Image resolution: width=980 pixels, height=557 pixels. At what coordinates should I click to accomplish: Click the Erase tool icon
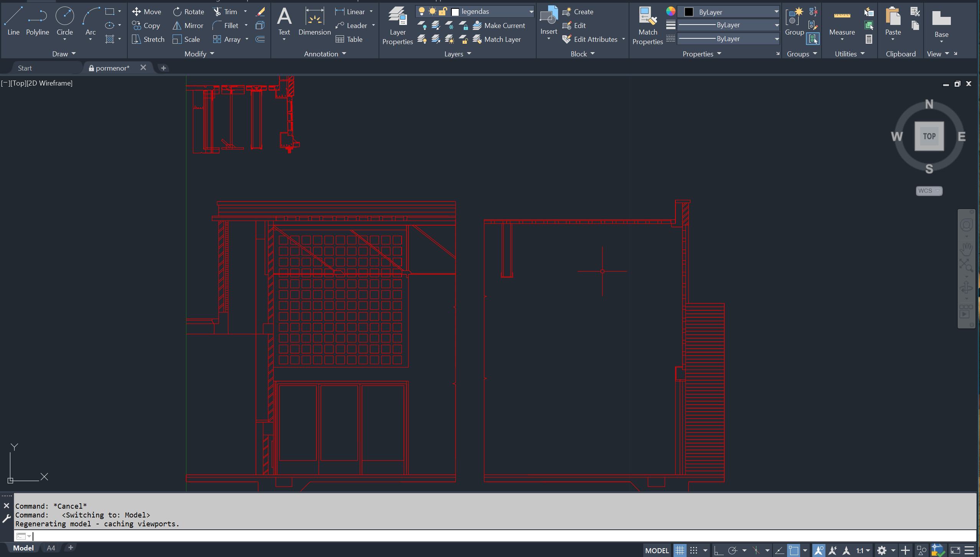tap(260, 12)
